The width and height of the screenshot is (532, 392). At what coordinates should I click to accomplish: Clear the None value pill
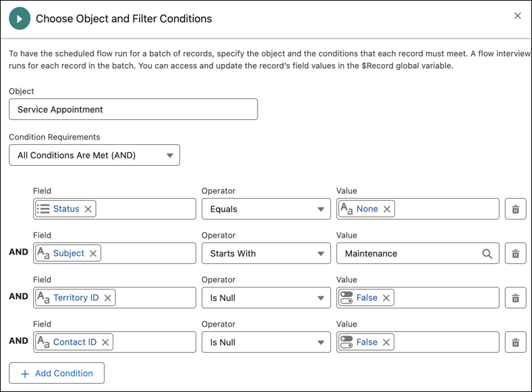[x=387, y=209]
